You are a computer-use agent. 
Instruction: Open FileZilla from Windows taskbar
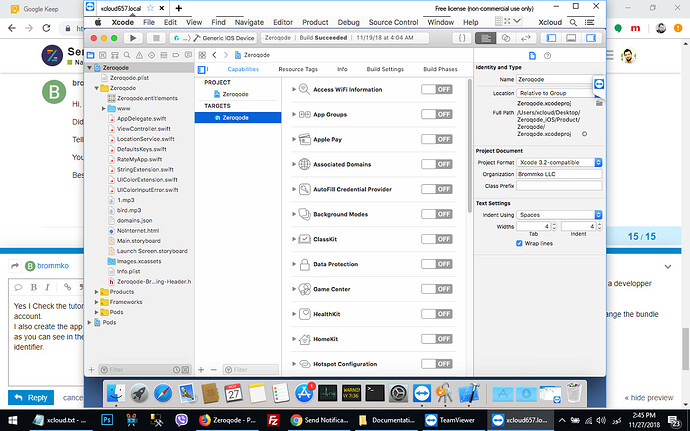[x=273, y=420]
